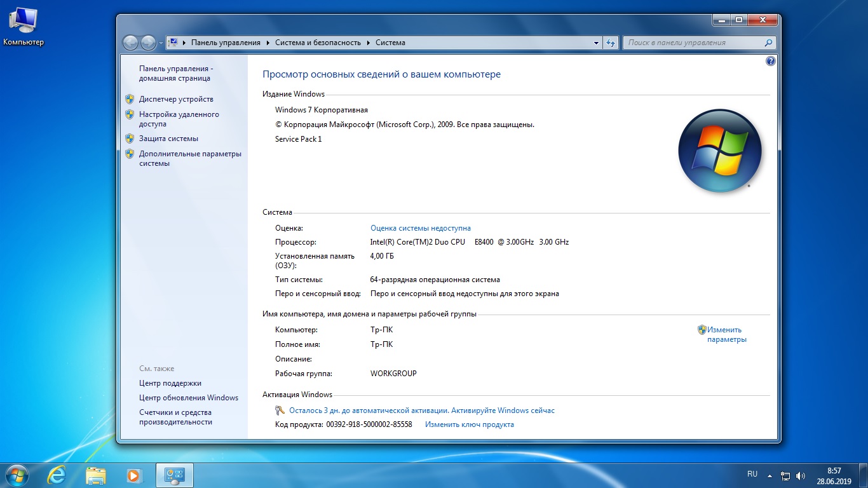This screenshot has height=488, width=868.
Task: Open Счетчики и средства производительности
Action: pos(175,417)
